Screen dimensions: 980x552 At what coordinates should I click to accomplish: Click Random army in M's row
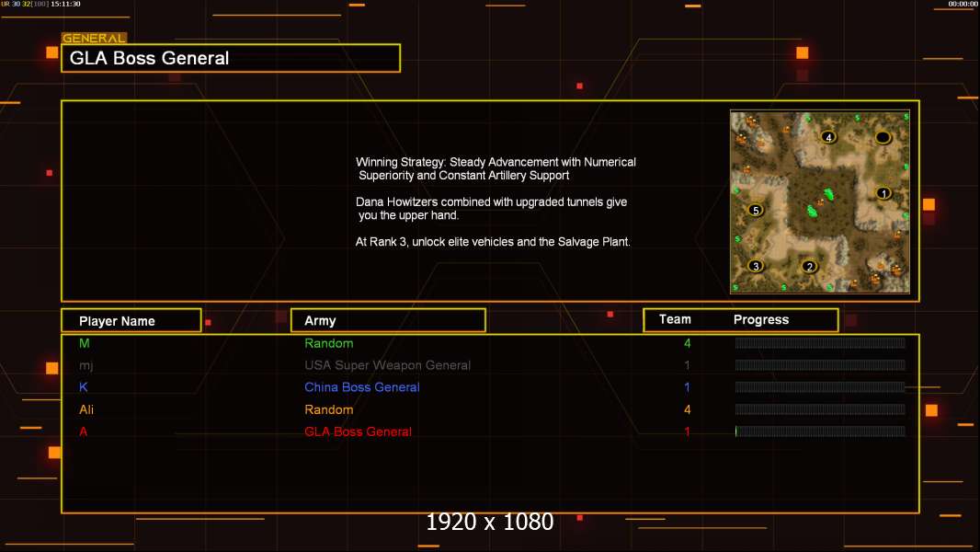[329, 343]
